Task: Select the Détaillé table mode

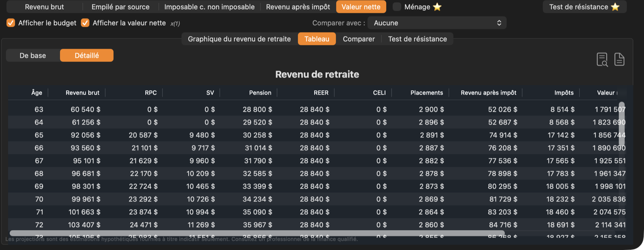Action: (x=87, y=55)
